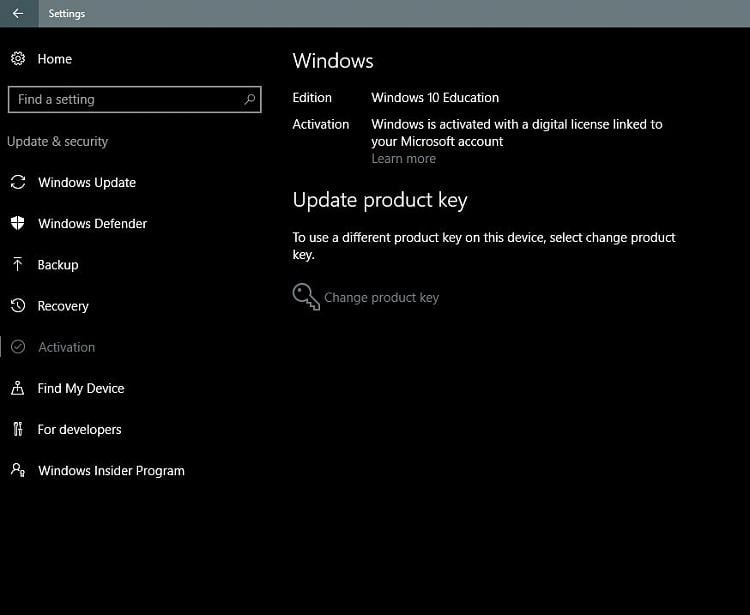Click the Settings title text
The width and height of the screenshot is (750, 615).
coord(66,13)
